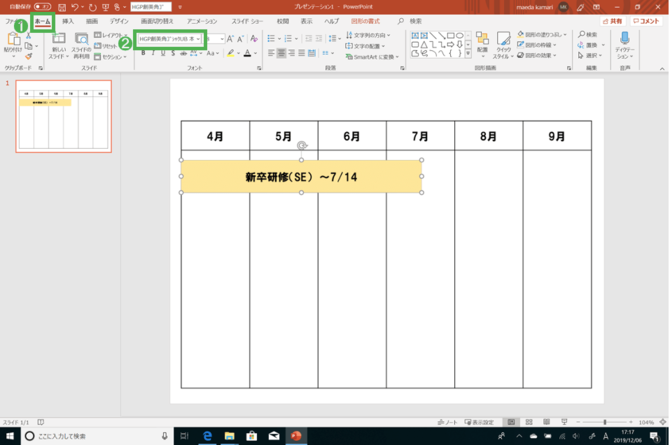The image size is (670, 445).
Task: Select slide 1 thumbnail in left panel
Action: point(64,116)
